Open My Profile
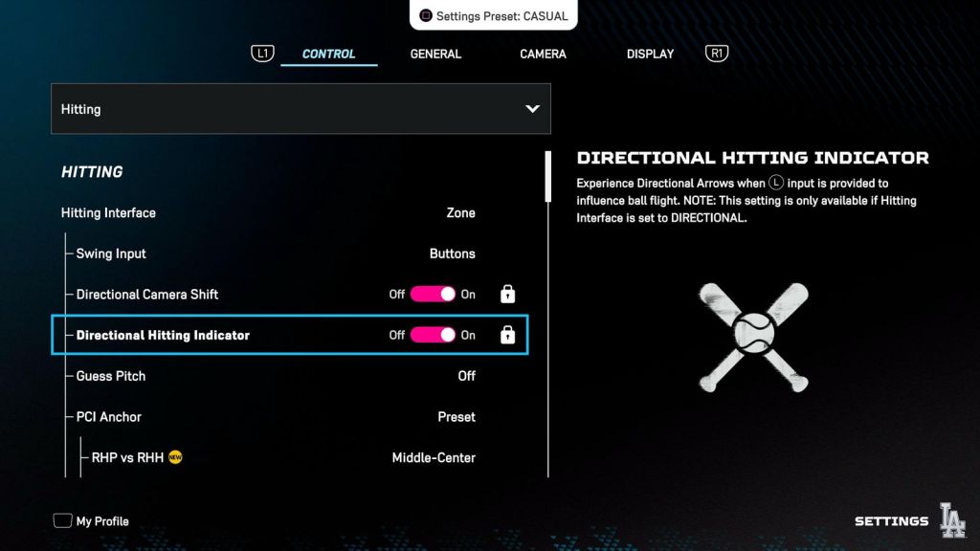The height and width of the screenshot is (551, 980). click(x=102, y=521)
